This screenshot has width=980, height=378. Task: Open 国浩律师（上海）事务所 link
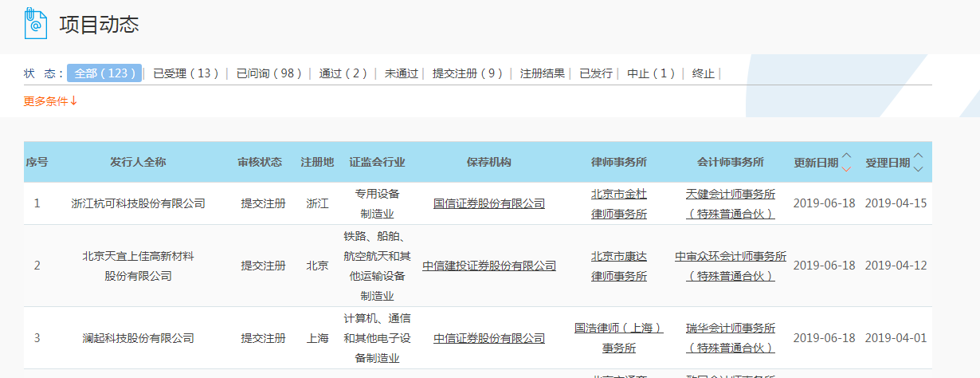(x=619, y=338)
